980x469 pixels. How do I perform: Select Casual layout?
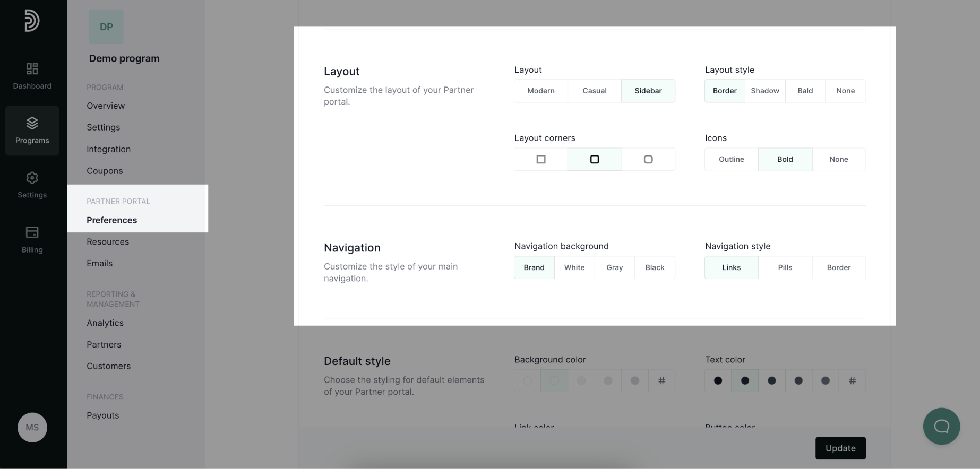click(x=595, y=91)
